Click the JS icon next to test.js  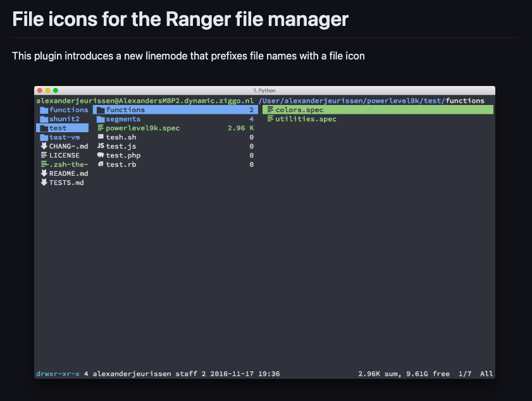(x=101, y=146)
